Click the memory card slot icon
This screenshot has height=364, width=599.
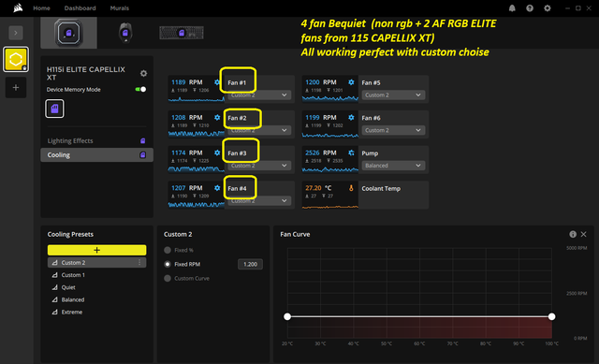click(x=54, y=109)
